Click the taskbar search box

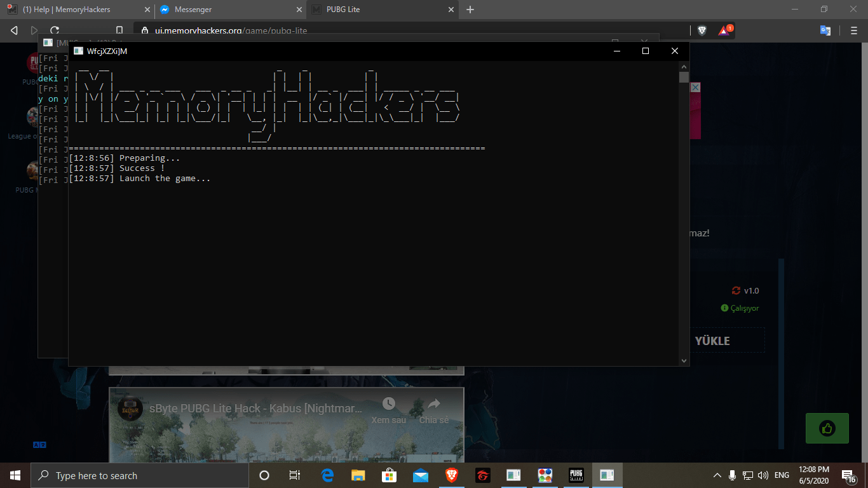[140, 475]
